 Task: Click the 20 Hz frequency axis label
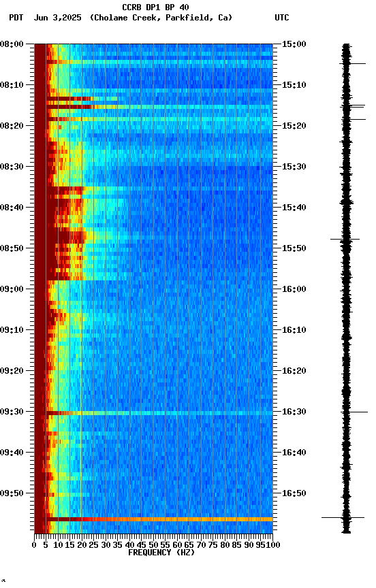tap(82, 545)
